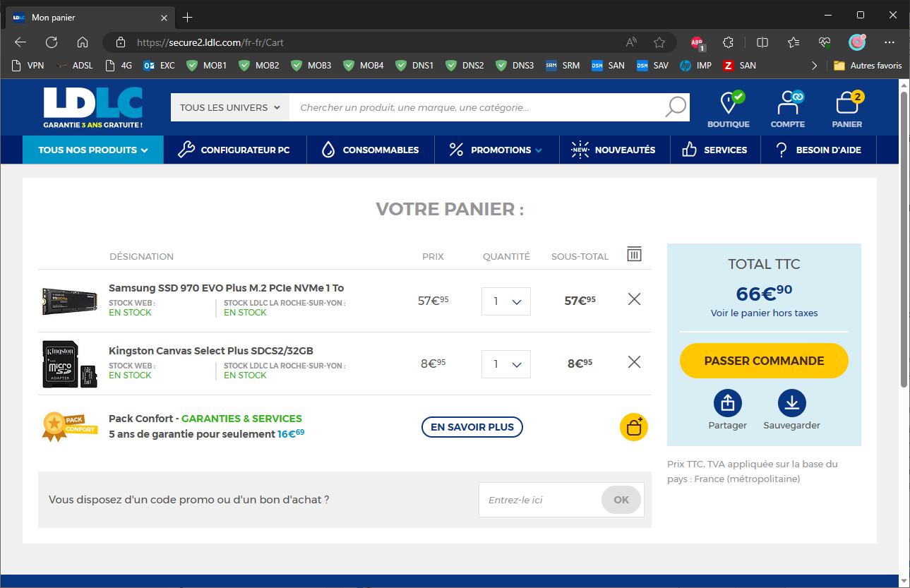Open Autres favoris folder
This screenshot has width=910, height=588.
(868, 66)
